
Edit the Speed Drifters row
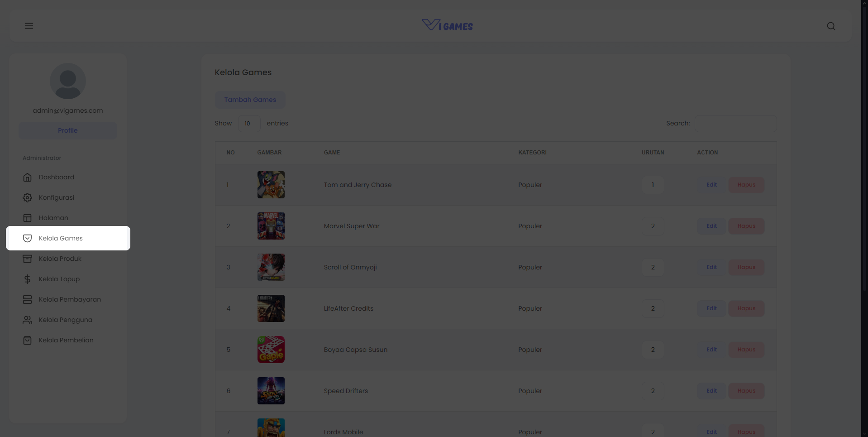[711, 391]
